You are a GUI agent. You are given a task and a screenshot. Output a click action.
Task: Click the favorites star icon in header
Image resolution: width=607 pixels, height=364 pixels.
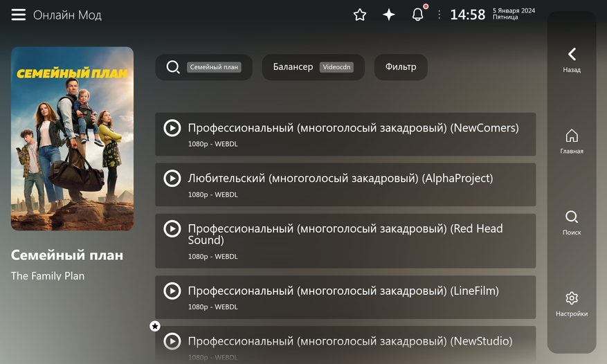(x=360, y=15)
